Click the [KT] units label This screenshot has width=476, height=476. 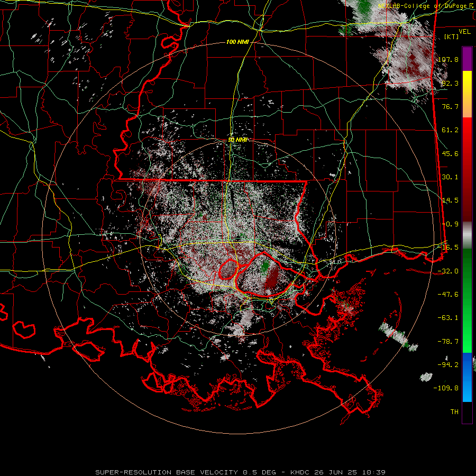pyautogui.click(x=452, y=36)
